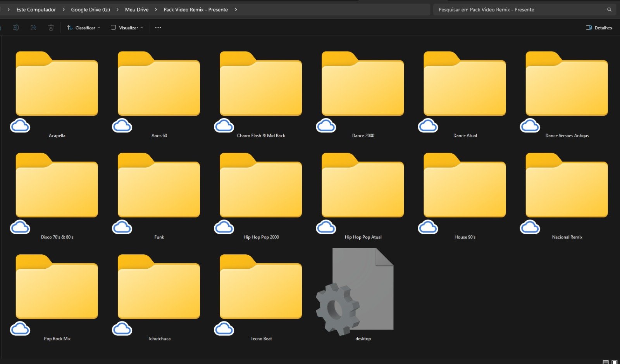This screenshot has width=620, height=364.
Task: Click inside the Pesquisar search field
Action: [504, 9]
